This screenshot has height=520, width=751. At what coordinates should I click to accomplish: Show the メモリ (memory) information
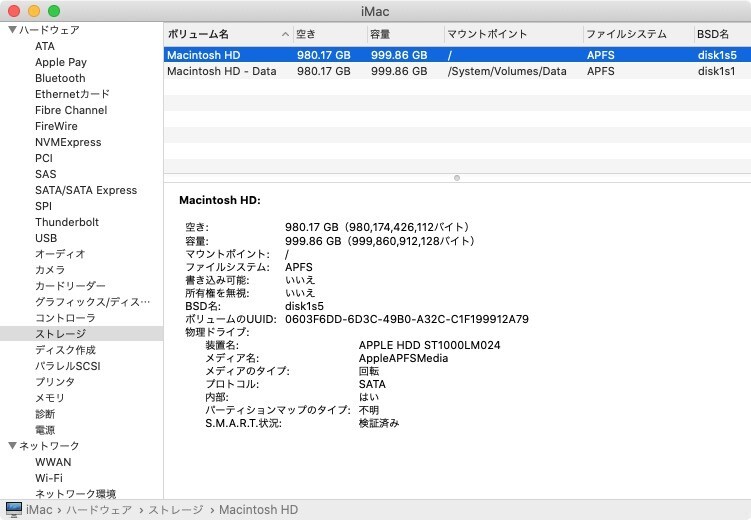pyautogui.click(x=50, y=398)
